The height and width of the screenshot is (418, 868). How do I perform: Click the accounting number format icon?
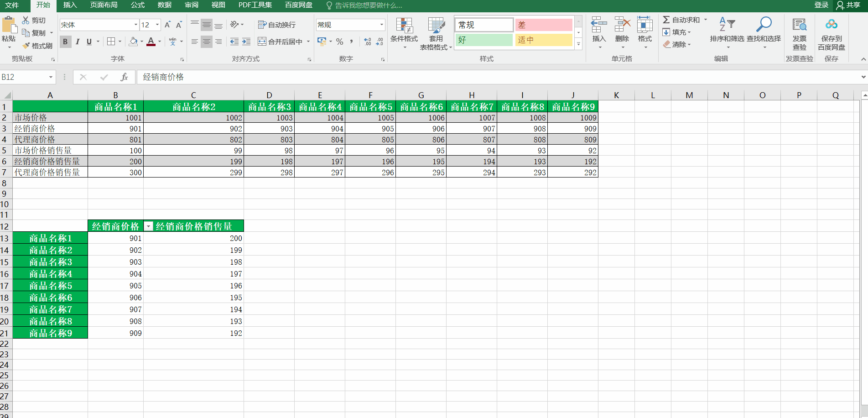322,42
